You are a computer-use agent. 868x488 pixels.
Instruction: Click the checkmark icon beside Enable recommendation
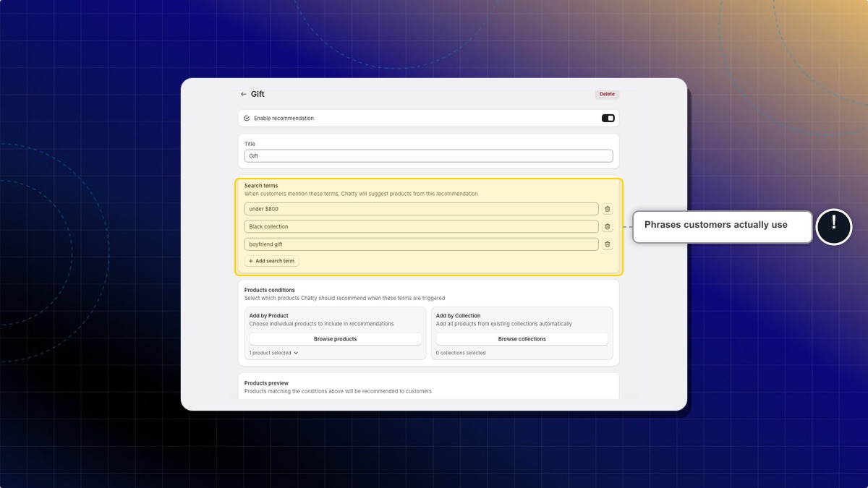point(247,118)
